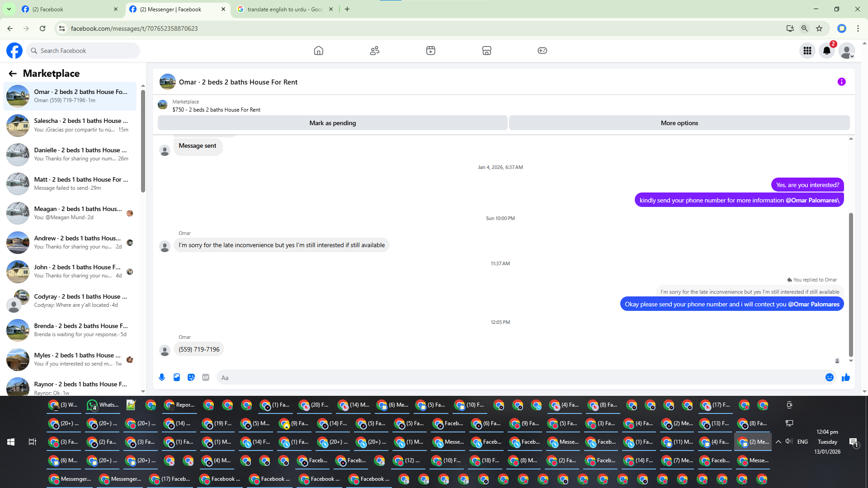Screen dimensions: 868x488
Task: Open Marketplace tab in top navigation
Action: click(486, 51)
